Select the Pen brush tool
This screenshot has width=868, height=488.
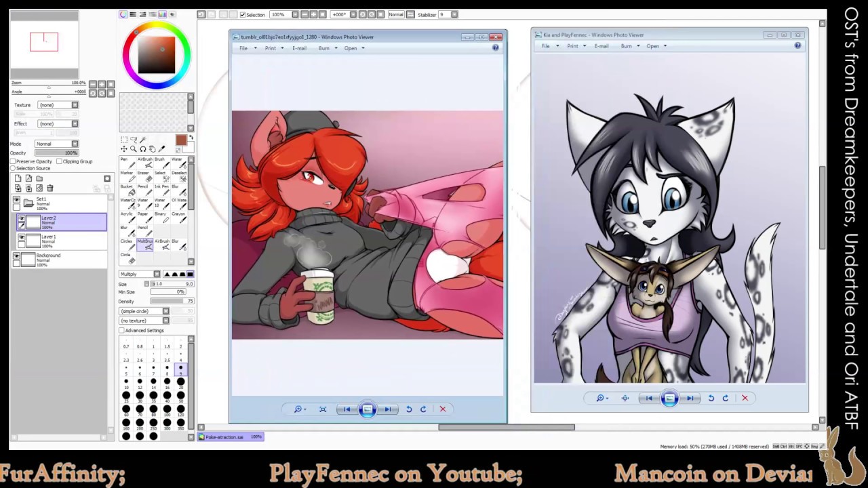128,163
